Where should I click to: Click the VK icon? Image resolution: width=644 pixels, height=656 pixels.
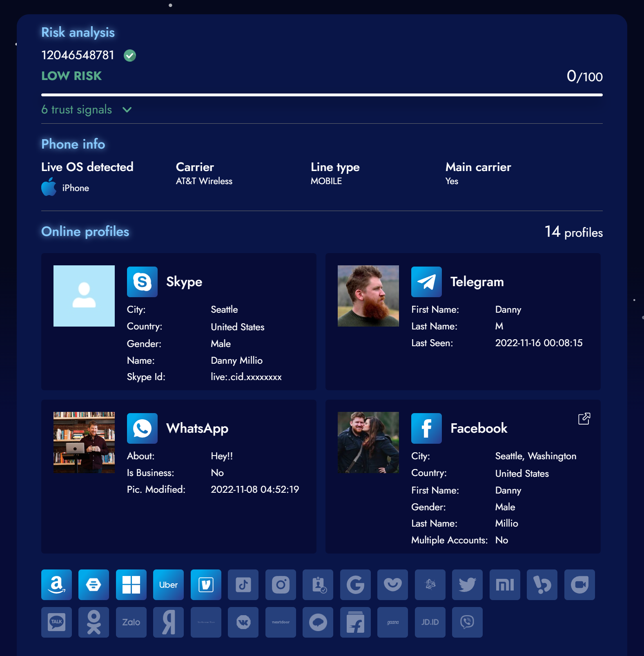pyautogui.click(x=243, y=622)
